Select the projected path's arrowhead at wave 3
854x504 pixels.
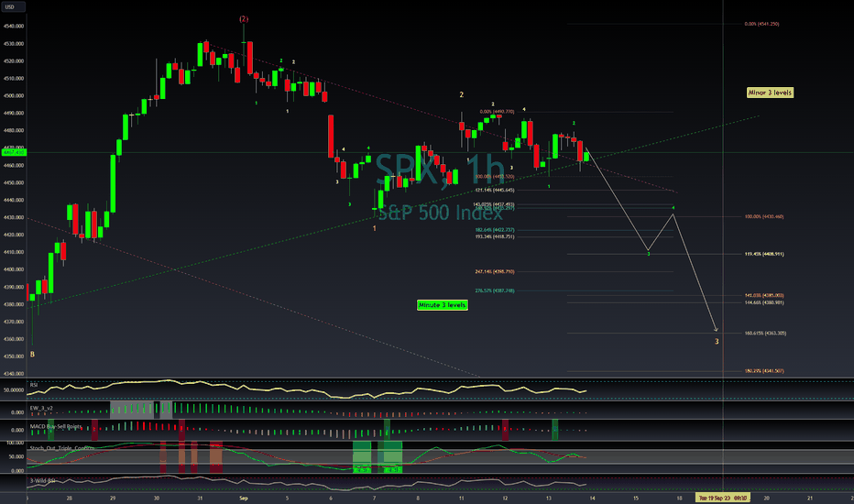(x=717, y=330)
